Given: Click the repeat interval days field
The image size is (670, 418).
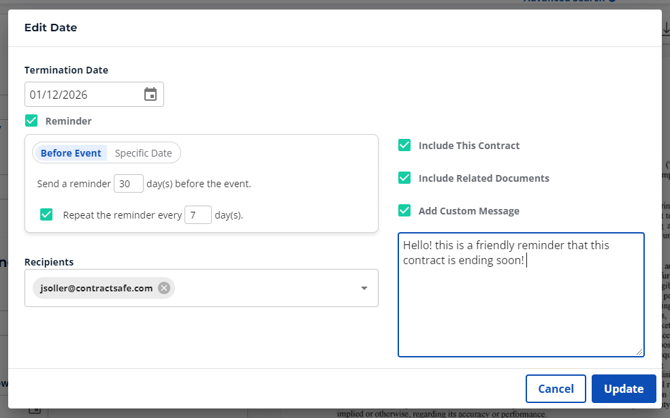Looking at the screenshot, I should click(x=197, y=214).
